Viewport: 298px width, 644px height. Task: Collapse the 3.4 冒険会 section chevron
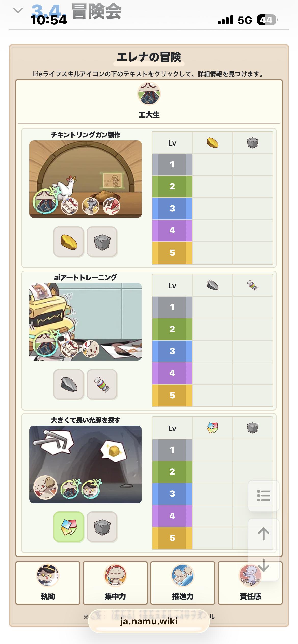coord(18,11)
